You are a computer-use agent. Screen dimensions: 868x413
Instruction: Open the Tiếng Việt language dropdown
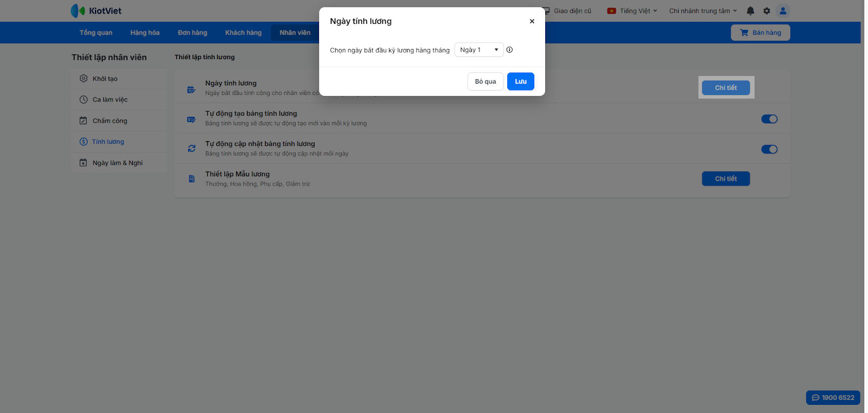[632, 11]
